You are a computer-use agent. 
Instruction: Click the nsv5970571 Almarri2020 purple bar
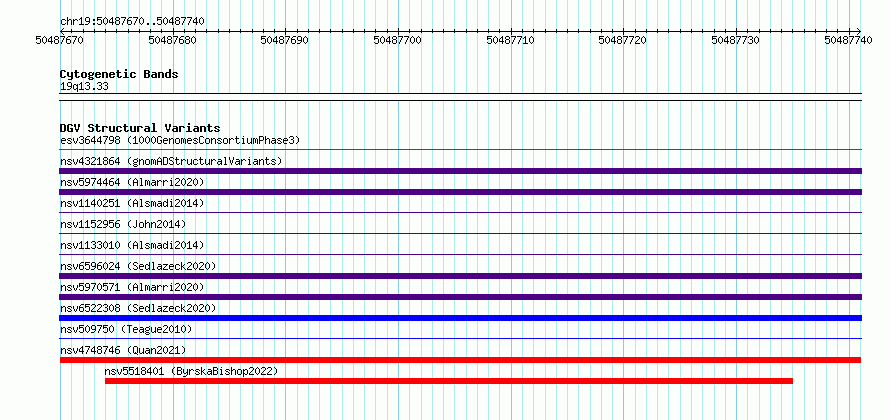461,297
